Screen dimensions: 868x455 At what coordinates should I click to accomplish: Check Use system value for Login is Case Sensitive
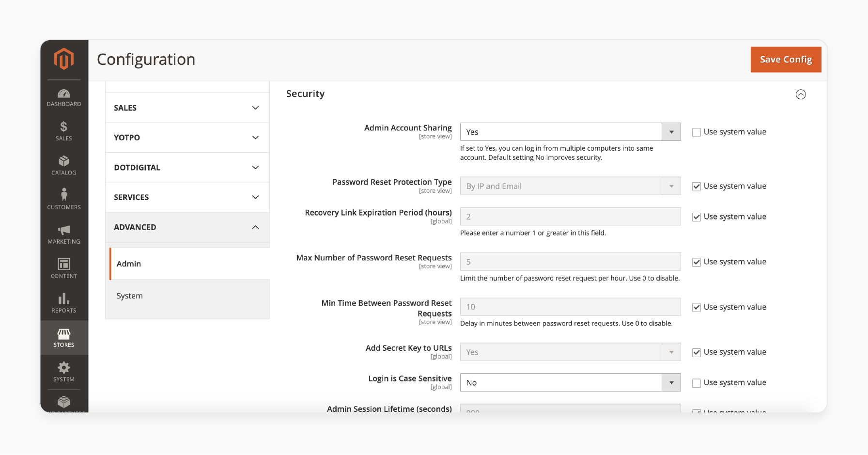pos(697,383)
